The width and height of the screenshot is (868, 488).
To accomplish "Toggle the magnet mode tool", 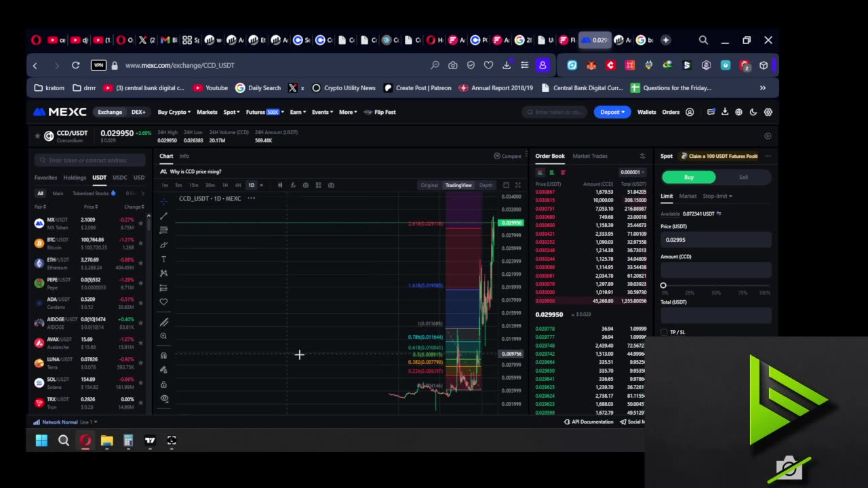I will 163,355.
